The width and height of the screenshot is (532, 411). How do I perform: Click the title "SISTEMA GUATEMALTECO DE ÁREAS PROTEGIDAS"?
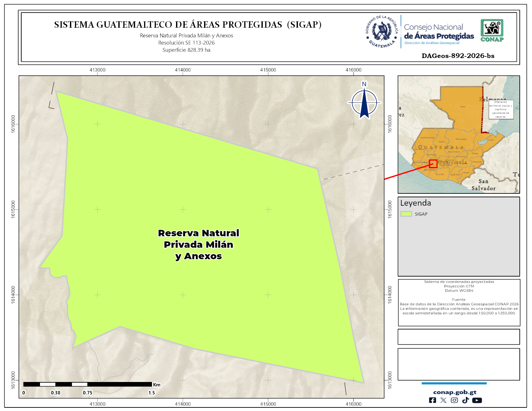pos(168,24)
